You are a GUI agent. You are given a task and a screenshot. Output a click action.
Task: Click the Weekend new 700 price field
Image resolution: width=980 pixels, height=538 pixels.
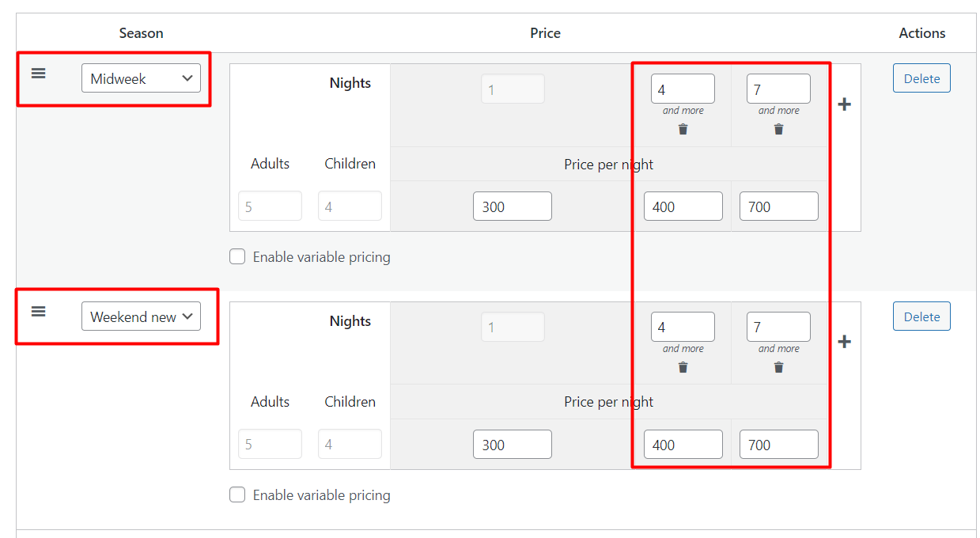778,445
